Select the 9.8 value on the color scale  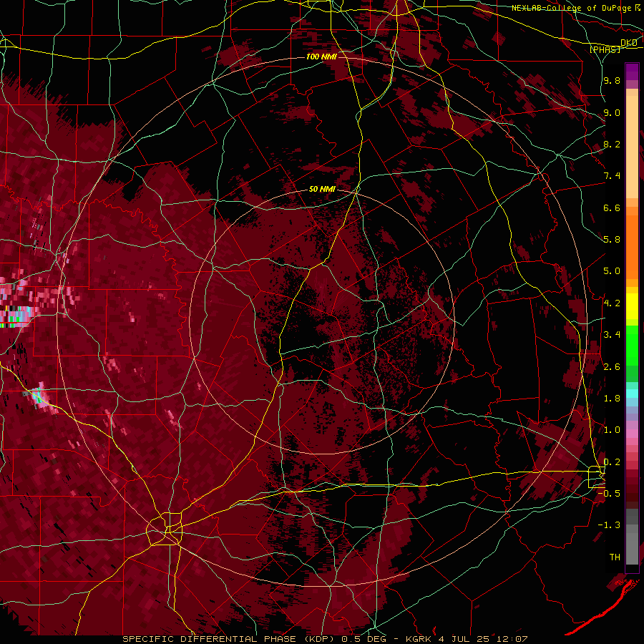[x=612, y=80]
